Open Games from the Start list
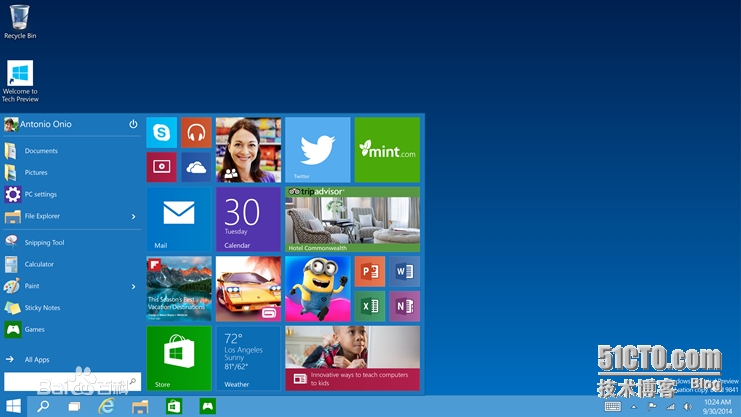 (x=72, y=330)
